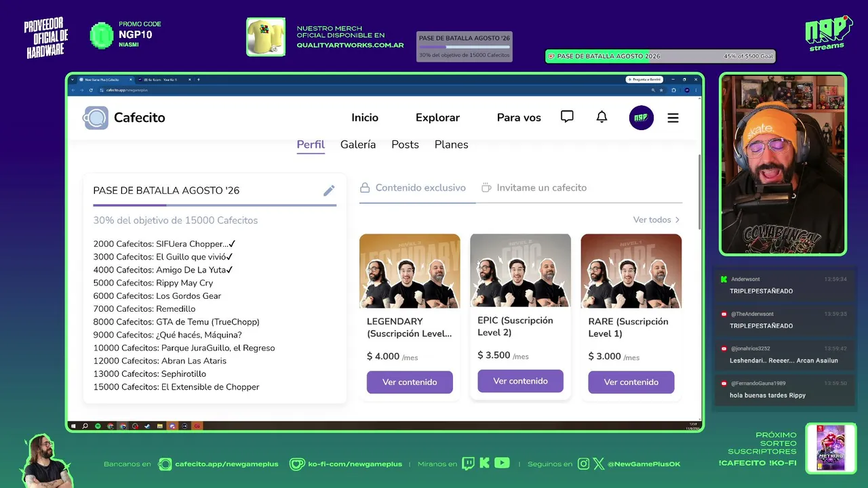Click the RARE (Suscripción Level 1) title
This screenshot has width=868, height=488.
(629, 327)
